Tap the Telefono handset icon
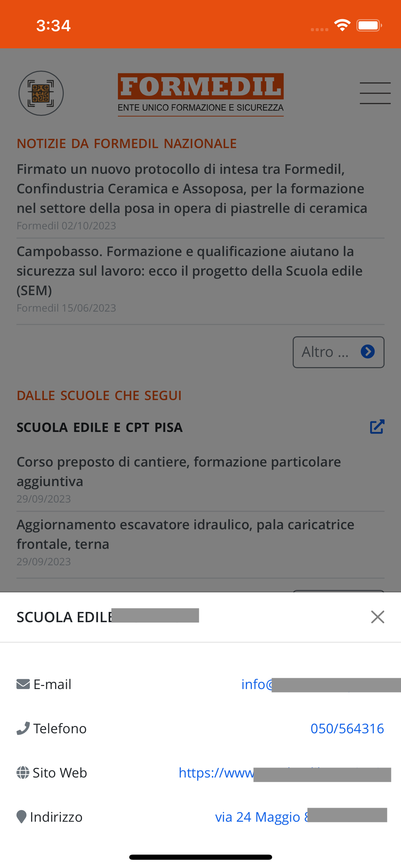The height and width of the screenshot is (868, 401). click(23, 728)
